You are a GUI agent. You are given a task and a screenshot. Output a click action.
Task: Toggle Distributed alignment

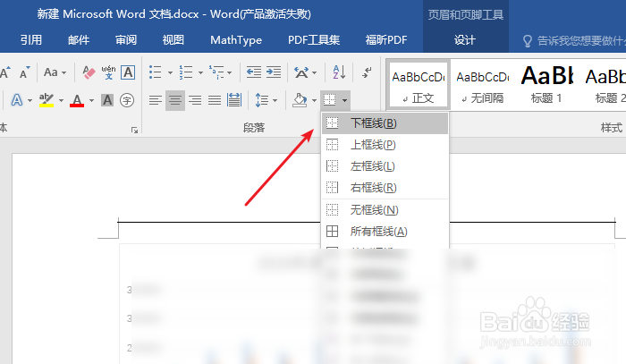point(234,100)
